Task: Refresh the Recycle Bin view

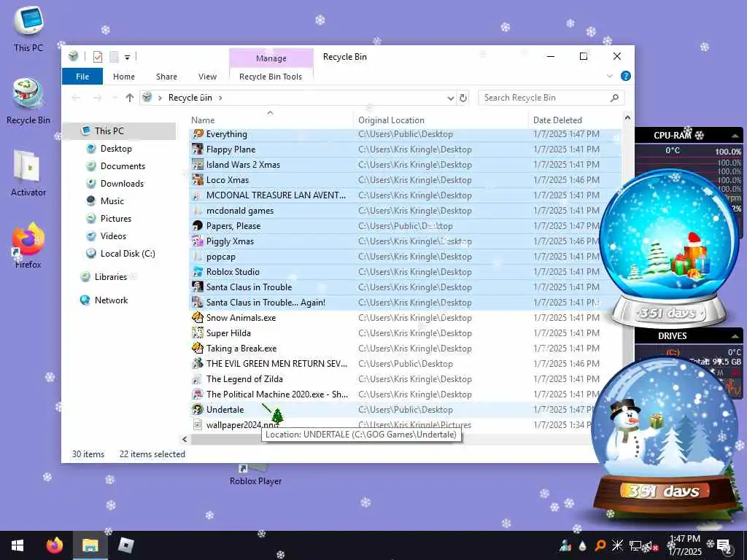Action: coord(463,98)
